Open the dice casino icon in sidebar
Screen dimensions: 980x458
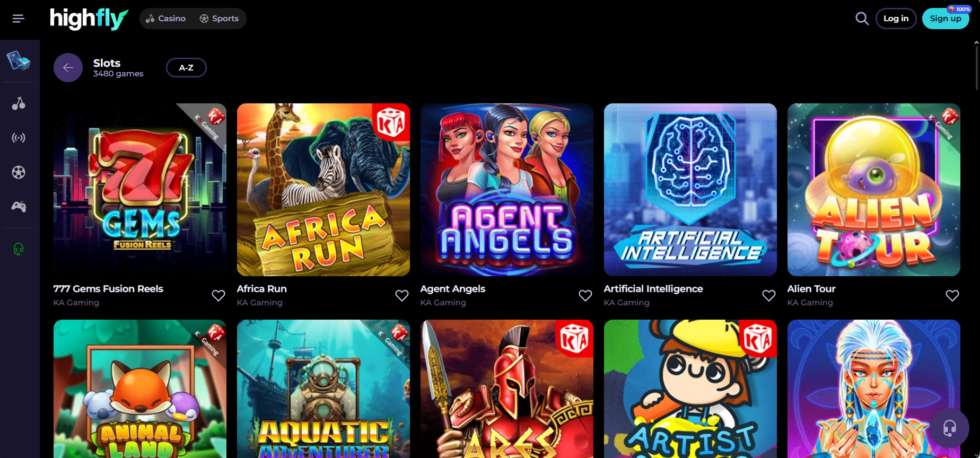pyautogui.click(x=19, y=61)
